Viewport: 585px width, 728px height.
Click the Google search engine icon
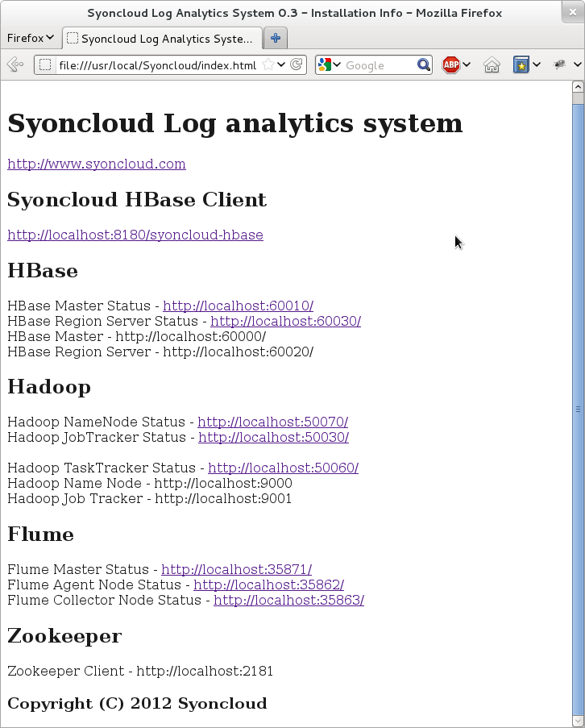(x=325, y=64)
